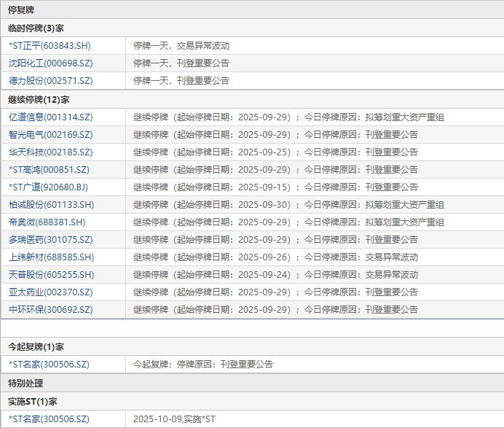The height and width of the screenshot is (428, 504).
Task: Select the *ST高鸿(000851.SZ) stock link
Action: coord(49,170)
